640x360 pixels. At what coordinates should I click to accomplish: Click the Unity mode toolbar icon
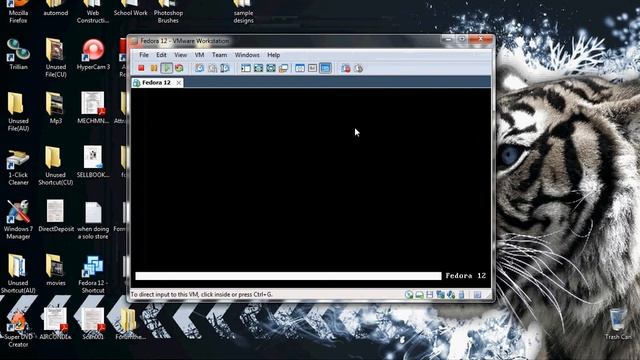pos(284,68)
